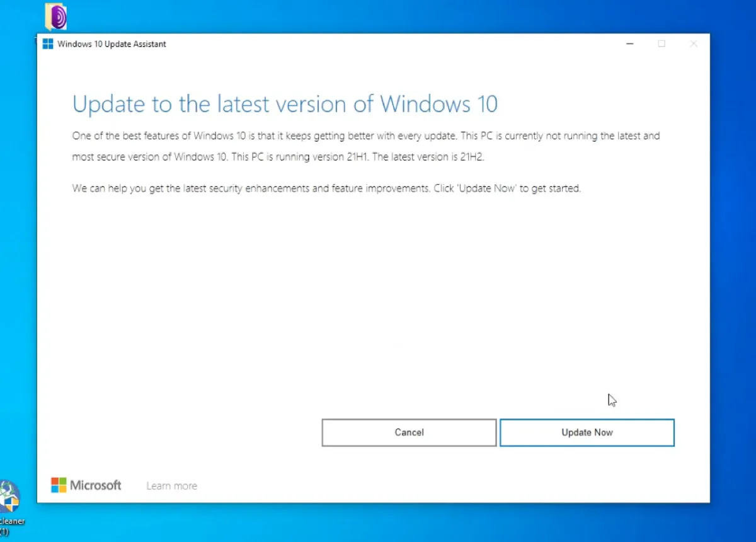Click the Microsoft logo at the bottom left
This screenshot has height=542, width=756.
86,485
